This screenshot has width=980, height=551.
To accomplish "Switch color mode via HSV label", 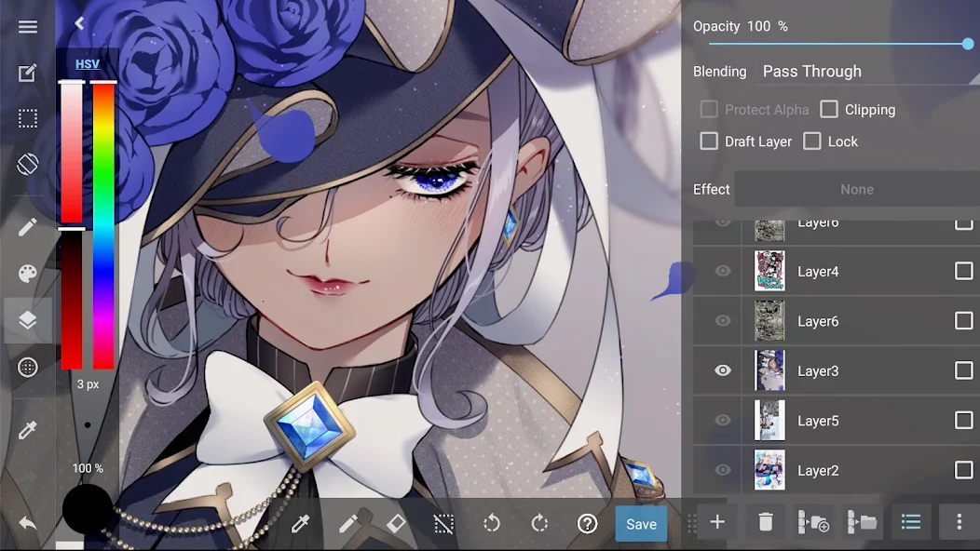I will pyautogui.click(x=88, y=64).
